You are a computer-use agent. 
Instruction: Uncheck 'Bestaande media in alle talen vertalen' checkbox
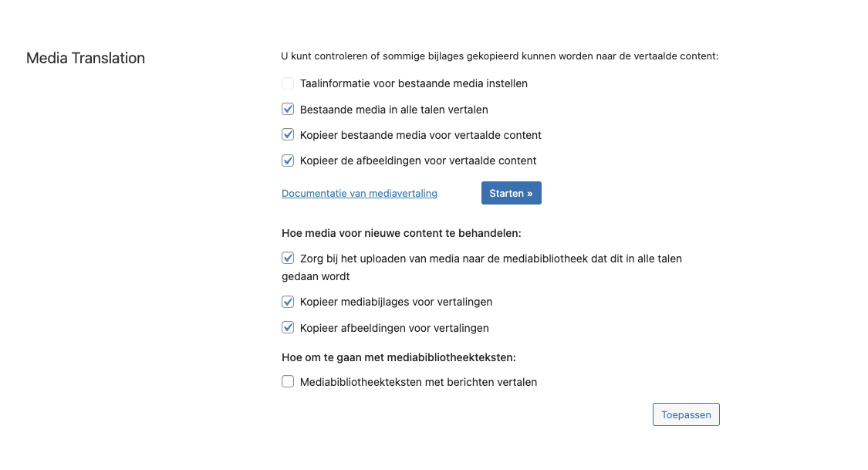(287, 109)
